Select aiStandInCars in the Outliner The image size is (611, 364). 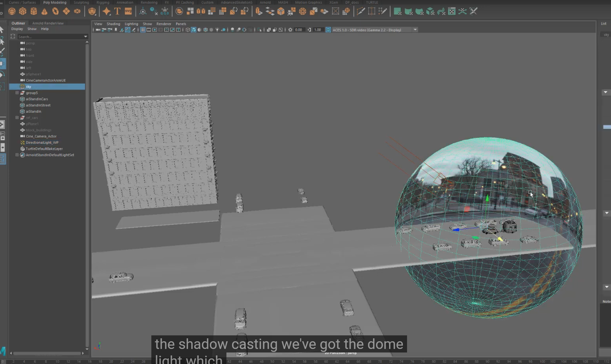(37, 99)
